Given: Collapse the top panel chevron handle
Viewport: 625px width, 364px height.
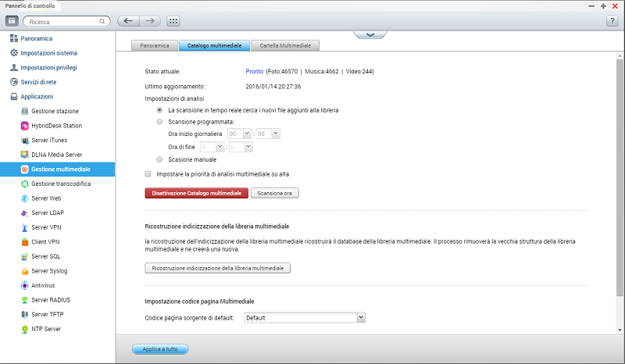Looking at the screenshot, I should (370, 34).
